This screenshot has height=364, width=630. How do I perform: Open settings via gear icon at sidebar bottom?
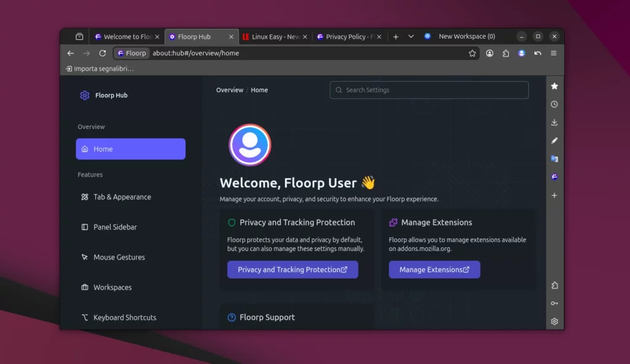click(554, 321)
